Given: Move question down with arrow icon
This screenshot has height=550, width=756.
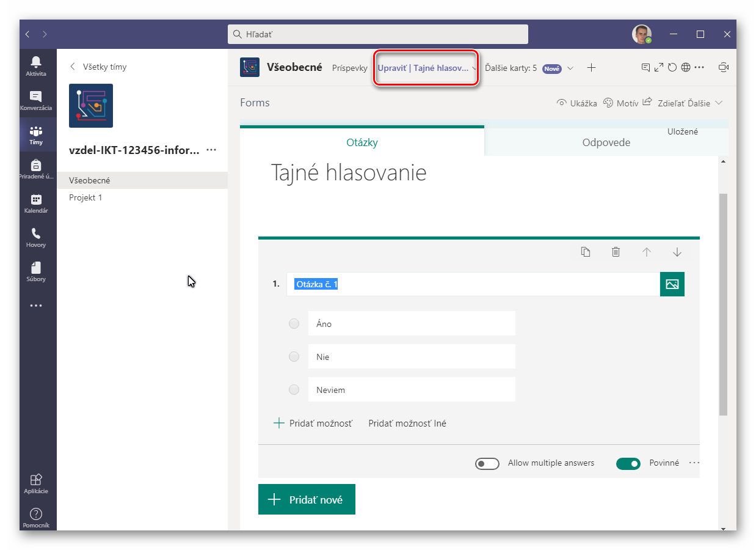Looking at the screenshot, I should [x=677, y=252].
